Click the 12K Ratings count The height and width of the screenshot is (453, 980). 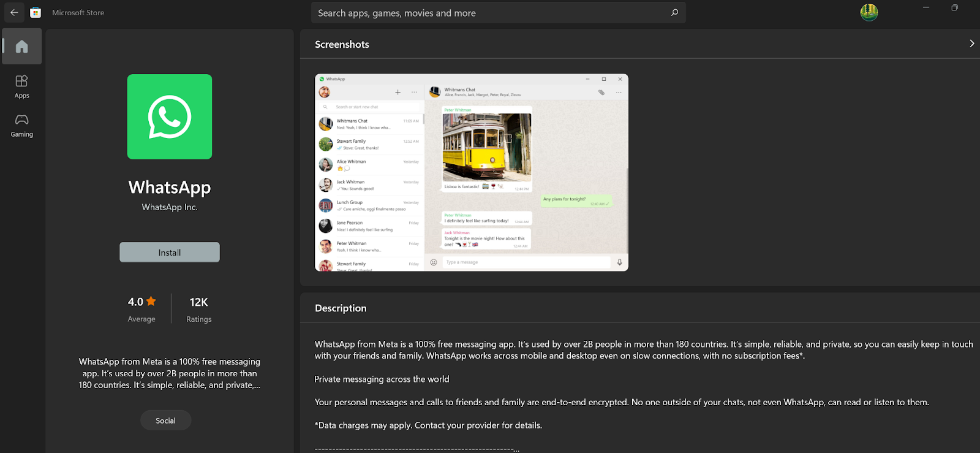pyautogui.click(x=199, y=310)
